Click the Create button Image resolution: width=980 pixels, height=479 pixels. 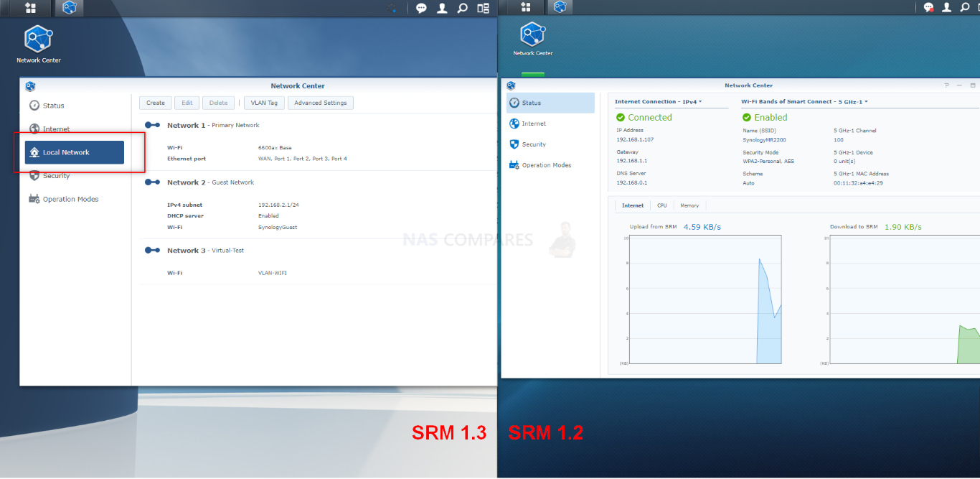(x=156, y=103)
